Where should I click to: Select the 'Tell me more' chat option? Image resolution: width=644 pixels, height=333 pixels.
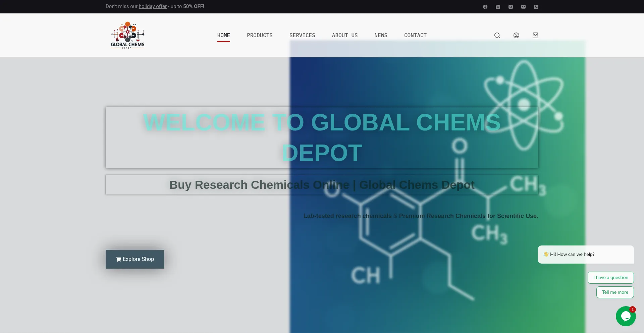click(x=615, y=292)
